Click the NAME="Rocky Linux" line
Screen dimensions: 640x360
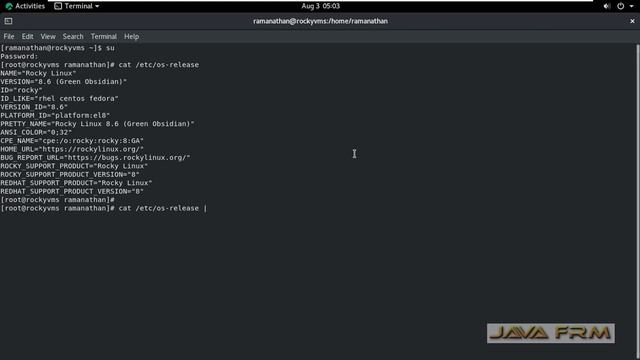coord(38,73)
